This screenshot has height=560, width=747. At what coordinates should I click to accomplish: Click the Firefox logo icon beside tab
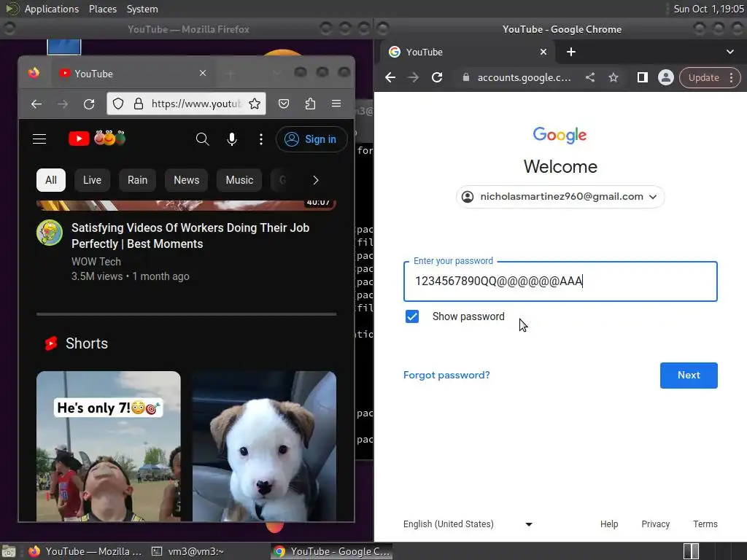click(34, 73)
